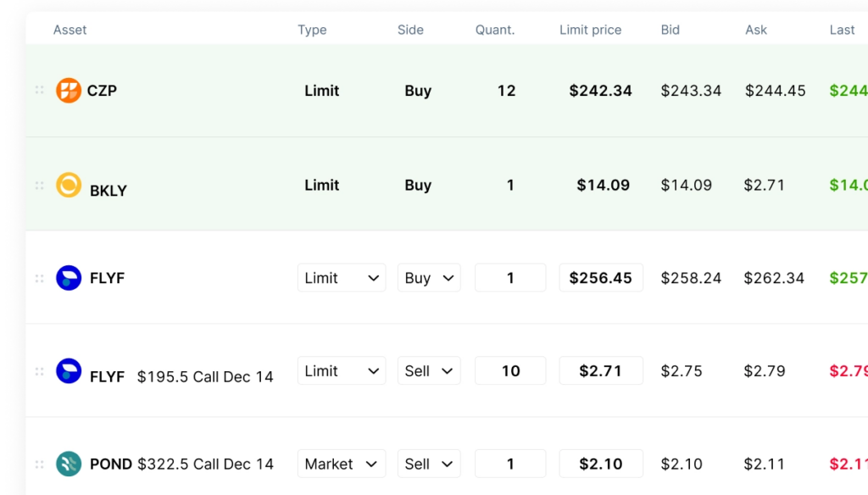Screen dimensions: 868x495
Task: Open Sell side dropdown for POND
Action: tap(429, 464)
